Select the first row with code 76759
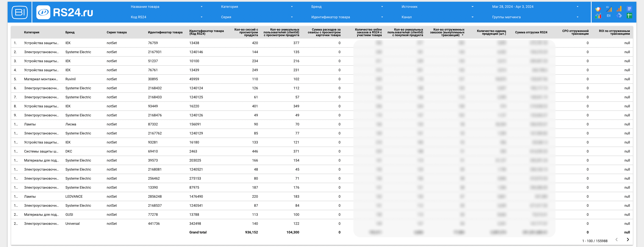Image resolution: width=644 pixels, height=247 pixels. coord(322,43)
